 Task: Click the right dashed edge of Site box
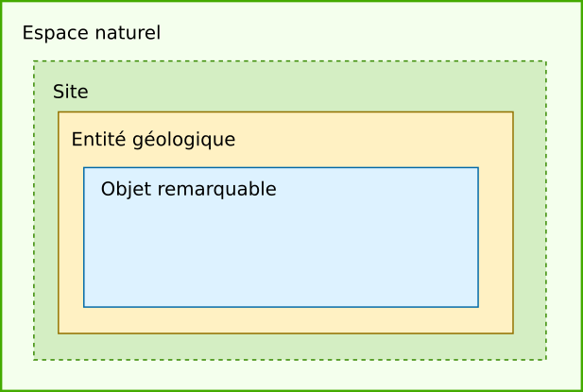pyautogui.click(x=546, y=211)
